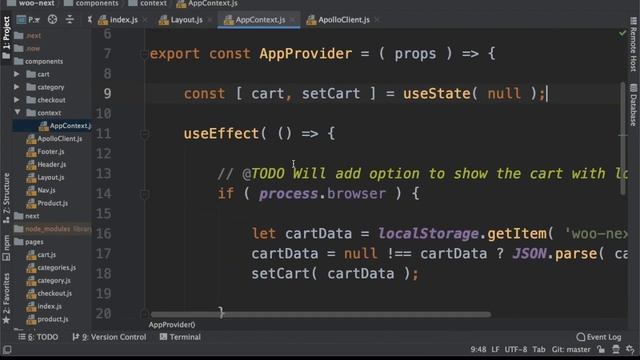This screenshot has height=360, width=640.
Task: Fold the useEffect block at line 11
Action: 144,133
